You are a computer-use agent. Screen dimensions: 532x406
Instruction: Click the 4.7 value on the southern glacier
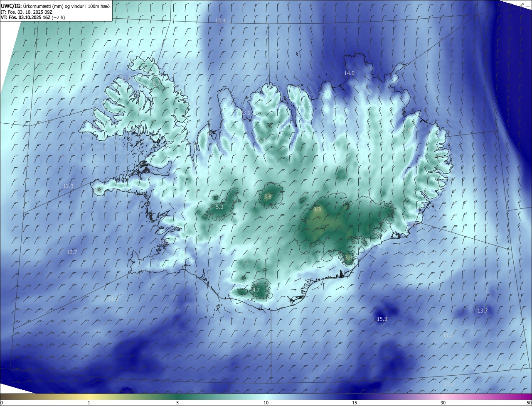point(256,290)
